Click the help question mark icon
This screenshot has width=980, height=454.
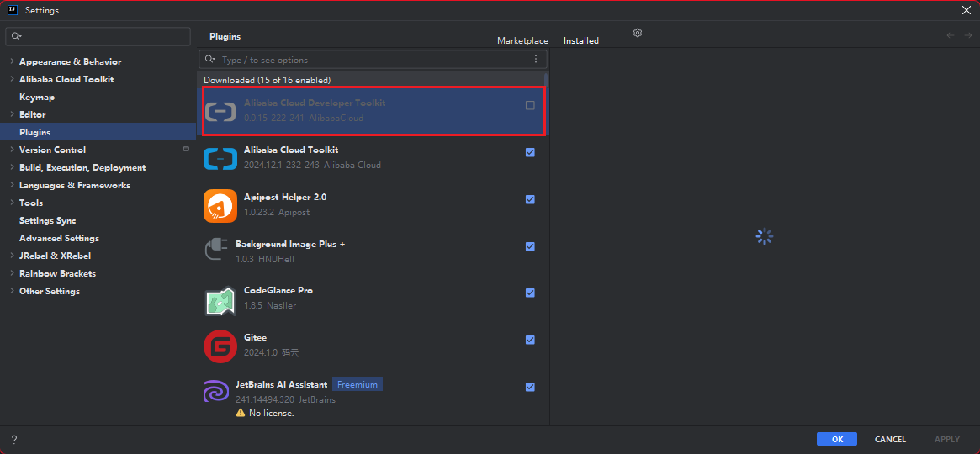click(x=13, y=440)
